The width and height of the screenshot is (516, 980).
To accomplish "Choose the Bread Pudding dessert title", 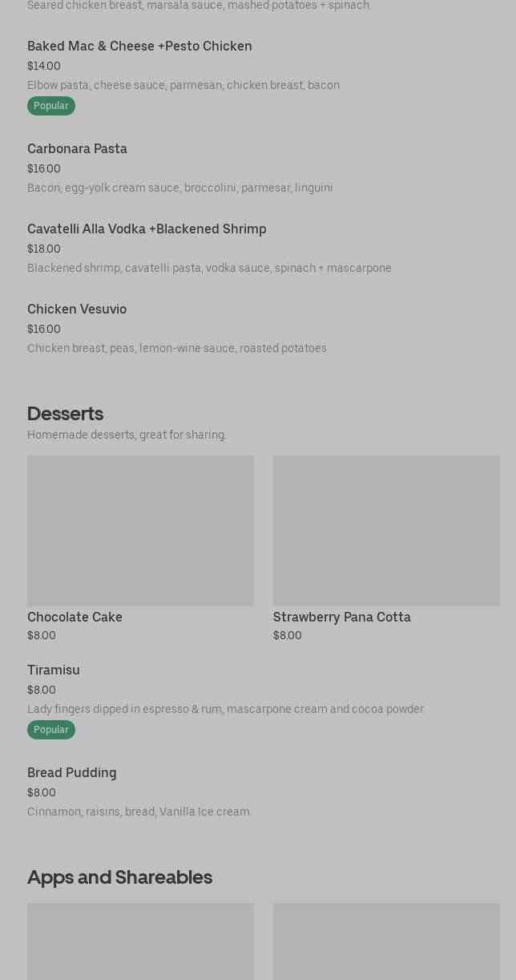I will 72,773.
